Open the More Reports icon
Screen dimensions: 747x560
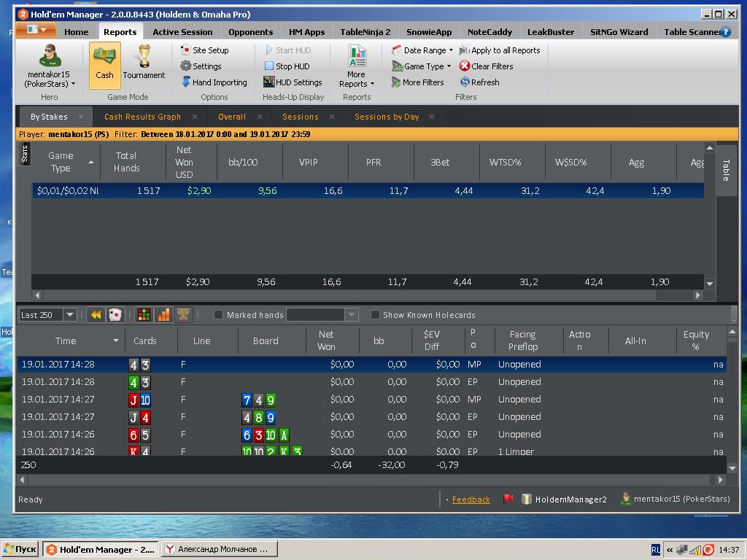pyautogui.click(x=357, y=56)
